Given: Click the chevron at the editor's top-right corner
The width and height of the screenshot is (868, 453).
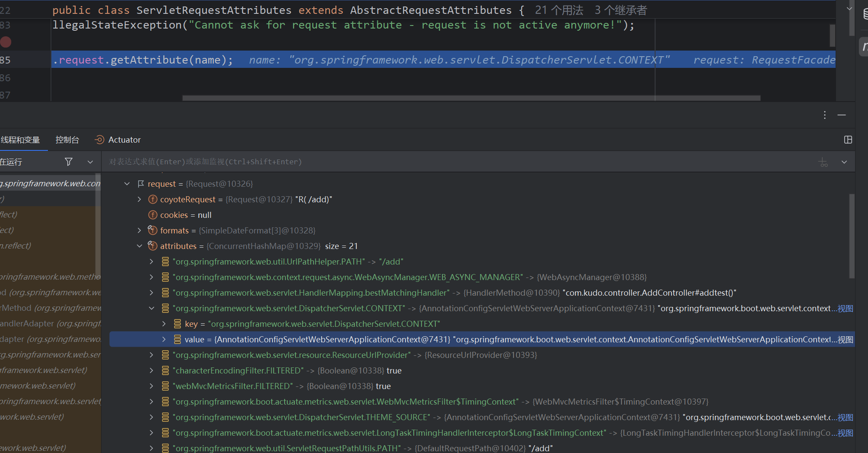Looking at the screenshot, I should coord(849,8).
